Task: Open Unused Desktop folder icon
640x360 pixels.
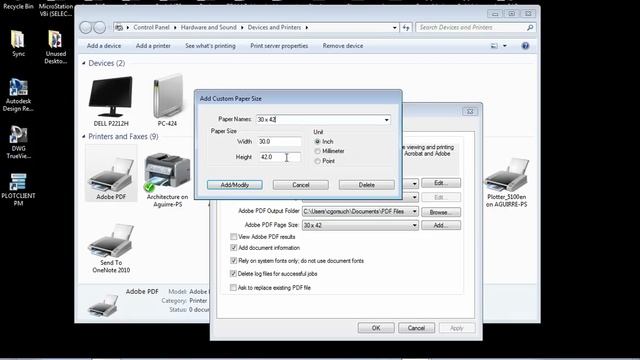Action: [56, 47]
